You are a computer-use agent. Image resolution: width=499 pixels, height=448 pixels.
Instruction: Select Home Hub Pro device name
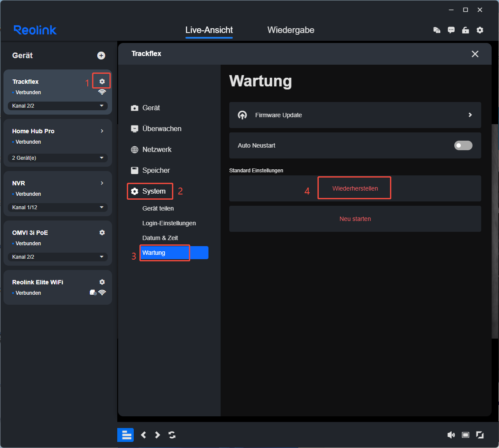pyautogui.click(x=33, y=131)
